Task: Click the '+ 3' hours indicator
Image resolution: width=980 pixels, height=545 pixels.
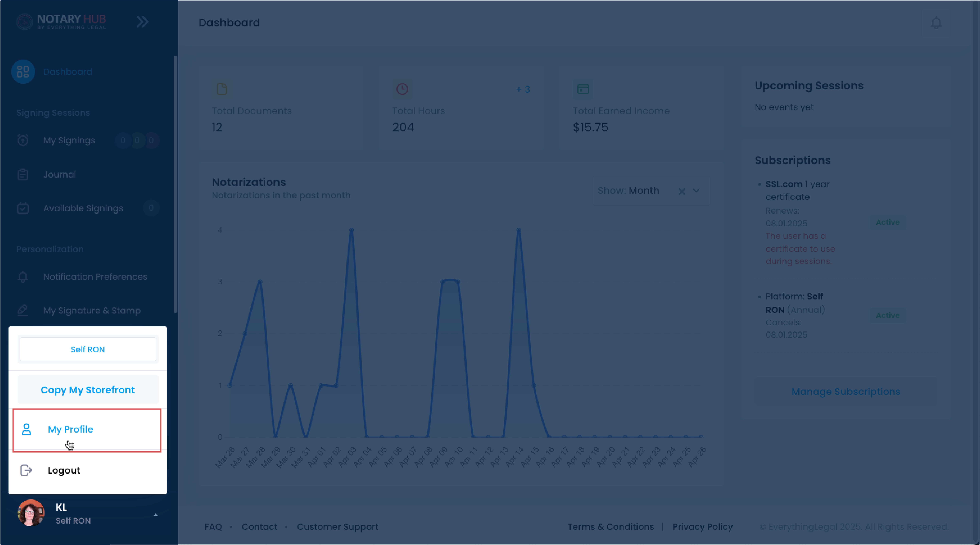Action: point(523,89)
